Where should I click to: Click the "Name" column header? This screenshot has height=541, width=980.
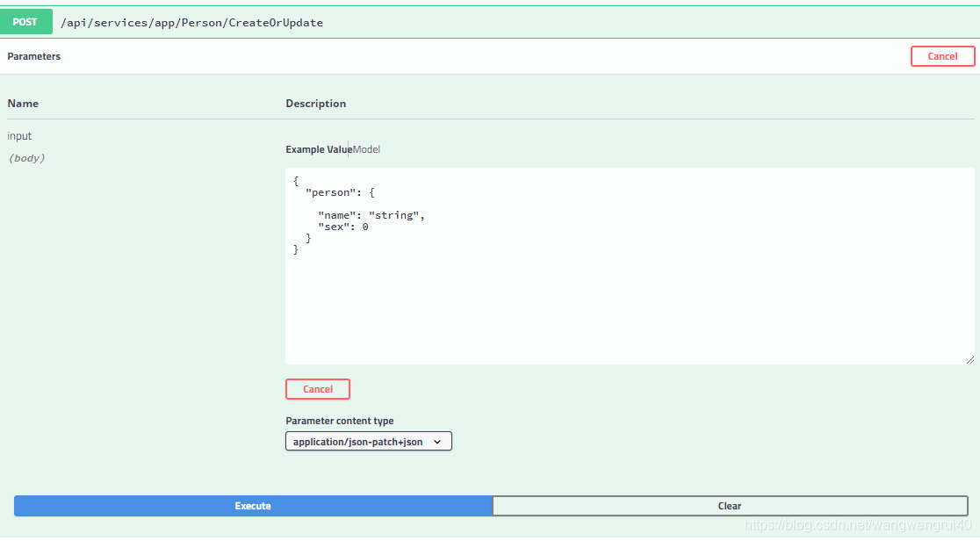coord(23,104)
